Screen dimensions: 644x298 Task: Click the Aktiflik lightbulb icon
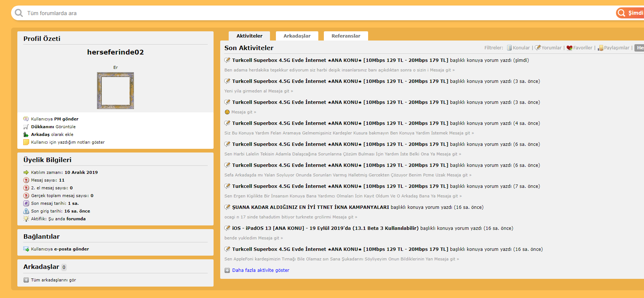point(26,219)
